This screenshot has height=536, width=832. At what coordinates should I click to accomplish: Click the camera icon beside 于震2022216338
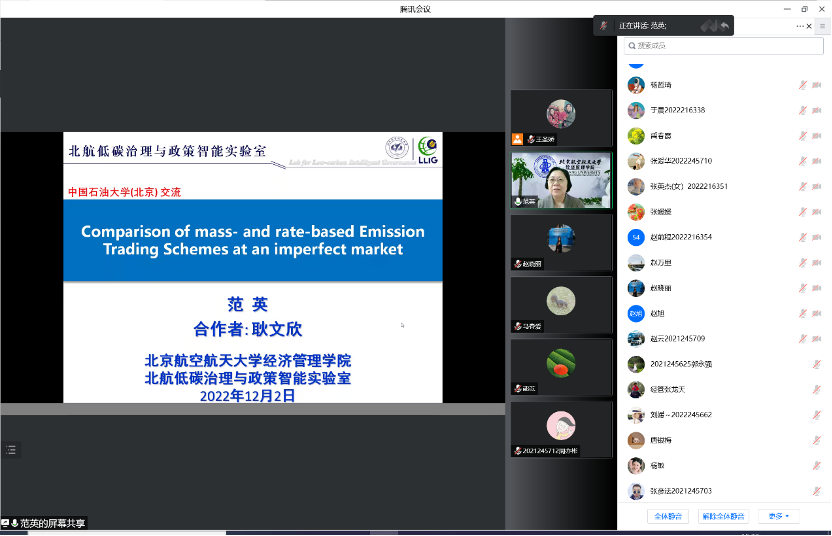pos(817,110)
